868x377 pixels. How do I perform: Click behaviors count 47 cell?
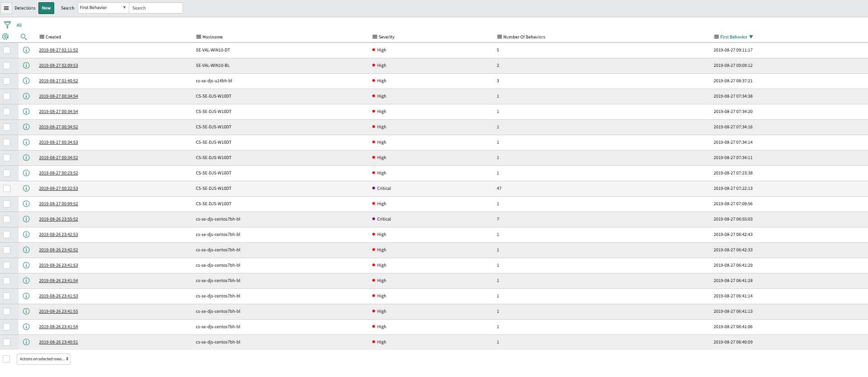[x=499, y=188]
